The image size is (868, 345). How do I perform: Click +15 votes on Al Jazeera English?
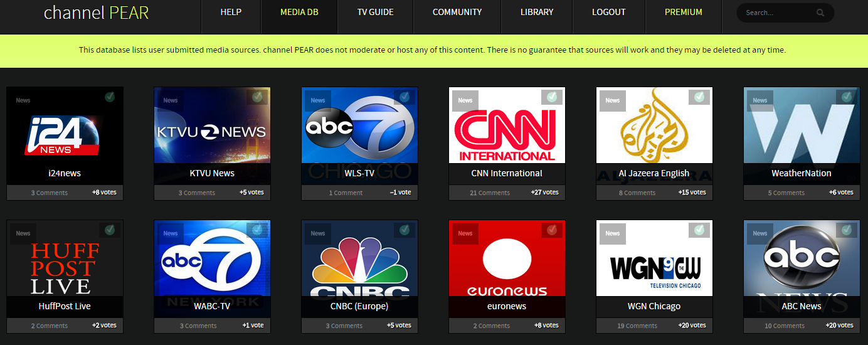click(692, 193)
